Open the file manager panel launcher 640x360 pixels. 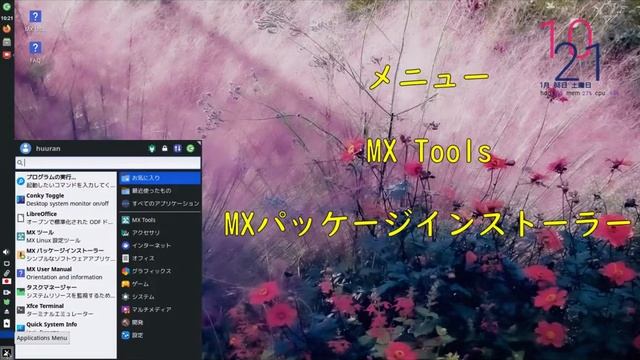[x=7, y=42]
